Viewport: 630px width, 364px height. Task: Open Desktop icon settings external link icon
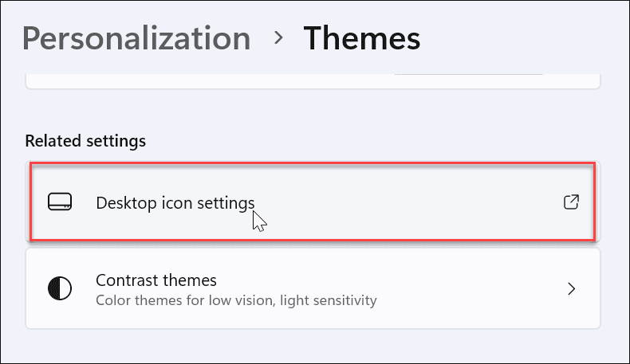571,202
